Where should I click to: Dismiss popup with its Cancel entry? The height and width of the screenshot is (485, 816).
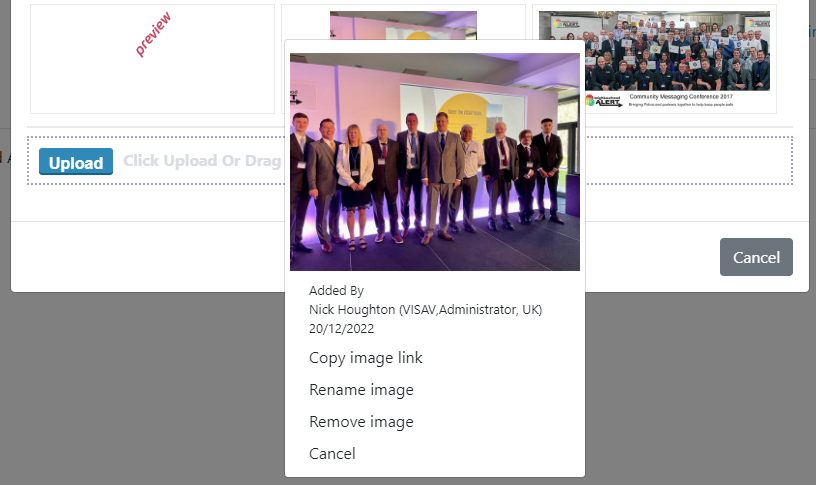point(332,454)
